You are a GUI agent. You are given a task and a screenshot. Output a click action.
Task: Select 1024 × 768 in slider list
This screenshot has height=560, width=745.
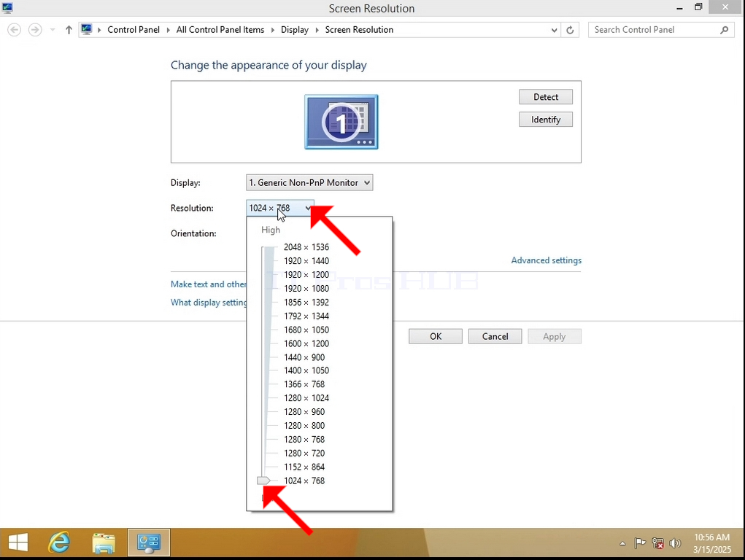304,481
